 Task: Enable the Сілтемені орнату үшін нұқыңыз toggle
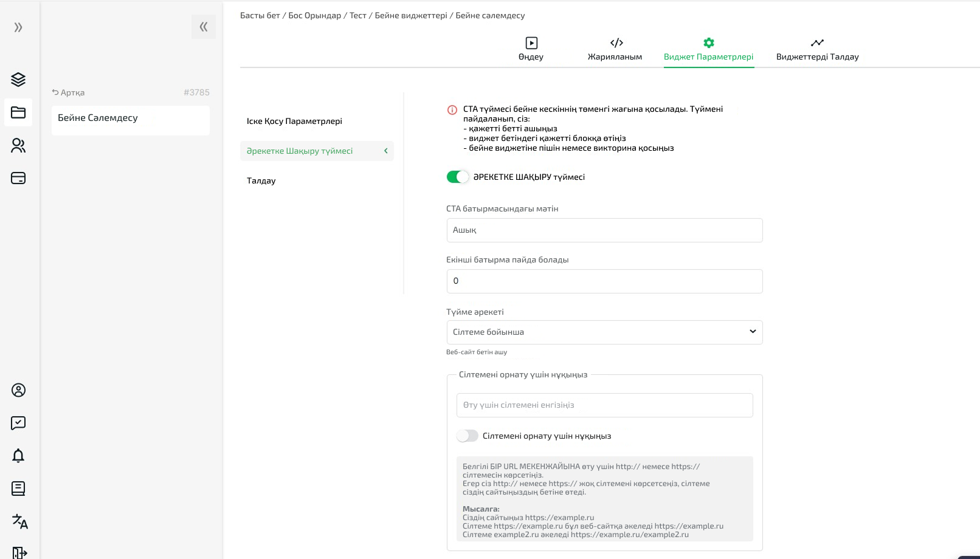click(x=468, y=436)
